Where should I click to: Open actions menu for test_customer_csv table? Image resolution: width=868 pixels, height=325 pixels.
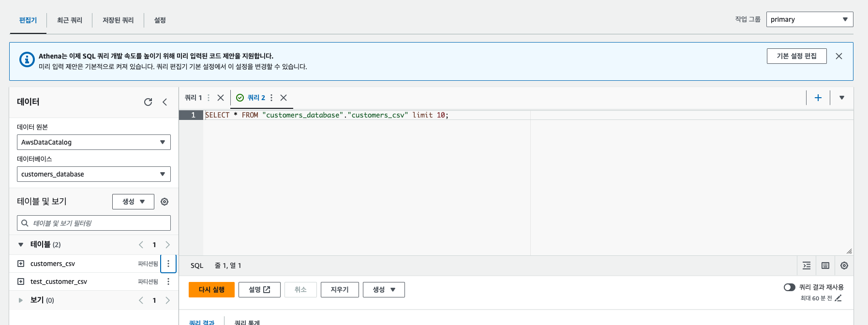tap(168, 281)
